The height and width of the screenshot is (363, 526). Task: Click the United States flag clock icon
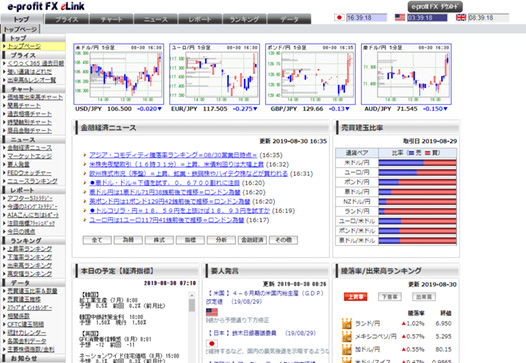(x=400, y=17)
